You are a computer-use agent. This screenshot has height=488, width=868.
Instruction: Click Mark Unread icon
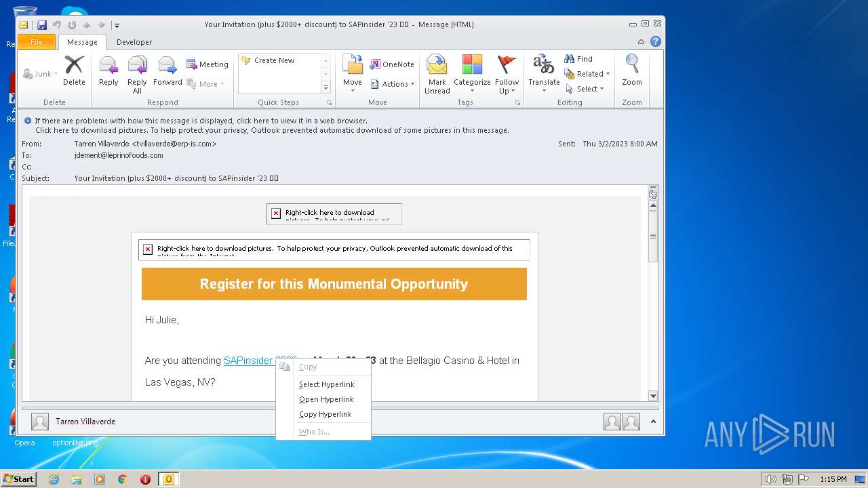click(437, 75)
